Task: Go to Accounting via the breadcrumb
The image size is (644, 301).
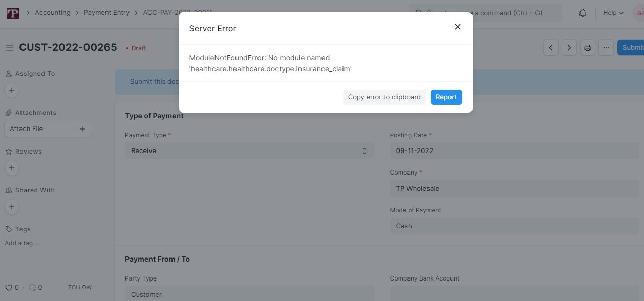Action: (x=52, y=12)
